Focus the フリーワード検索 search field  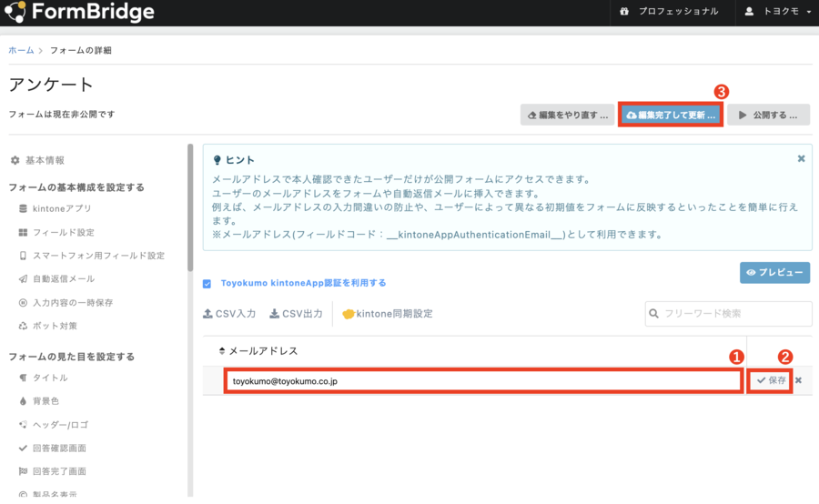point(728,313)
